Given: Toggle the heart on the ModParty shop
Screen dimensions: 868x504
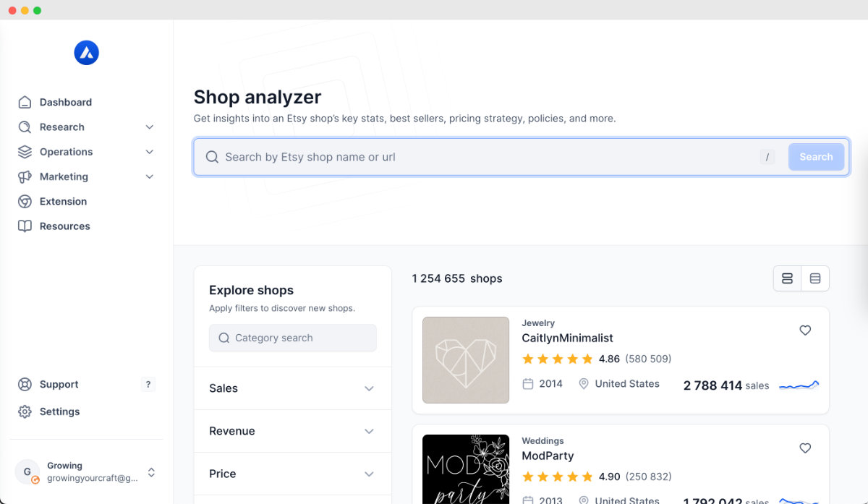Looking at the screenshot, I should 805,448.
